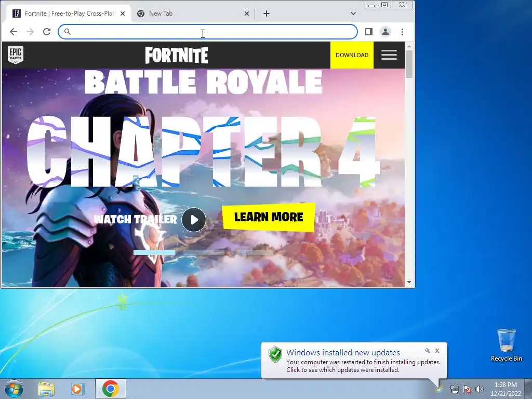Open the Recycle Bin on the desktop
The image size is (532, 399).
[506, 345]
